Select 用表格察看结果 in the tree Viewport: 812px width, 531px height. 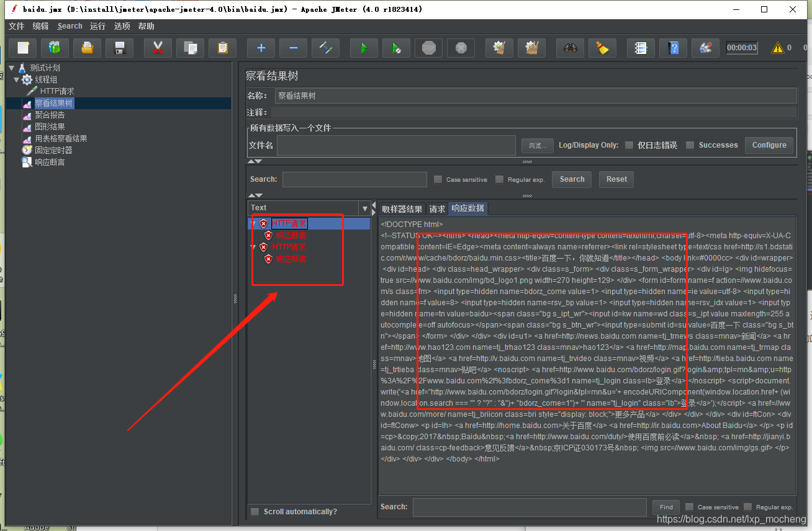coord(61,138)
